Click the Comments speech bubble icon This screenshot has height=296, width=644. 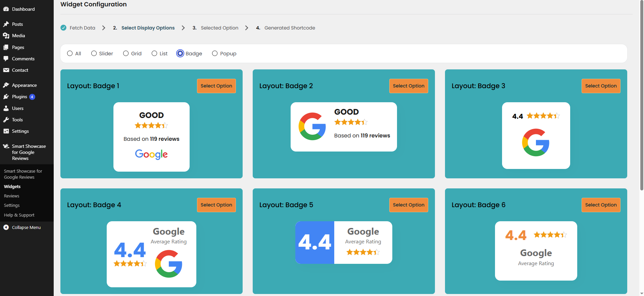[6, 59]
